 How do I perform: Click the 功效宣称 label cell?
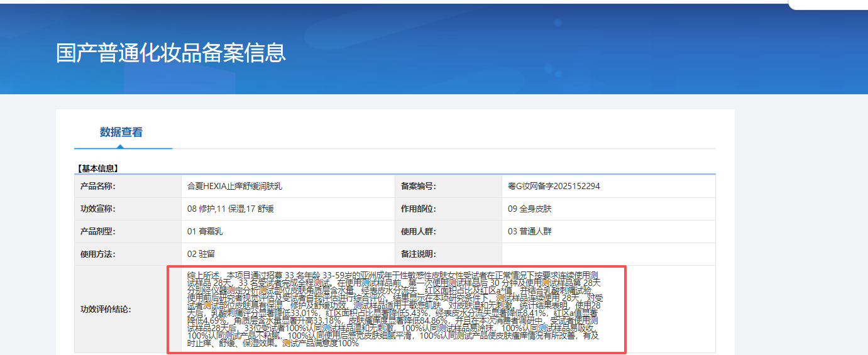point(98,209)
